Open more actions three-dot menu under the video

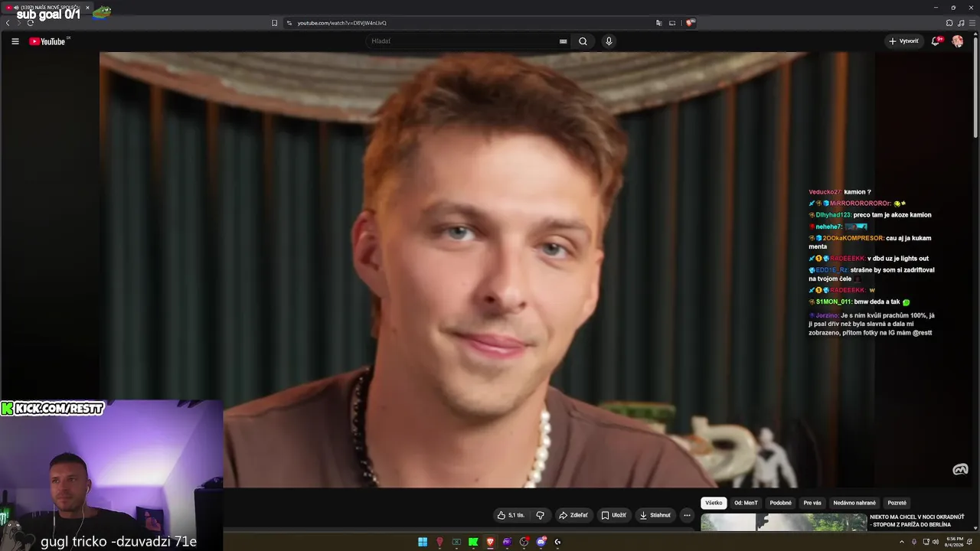click(687, 515)
